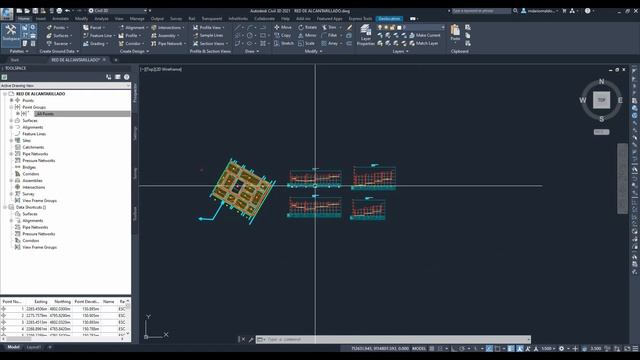
Task: Open the Pipe Network tool
Action: pos(168,44)
